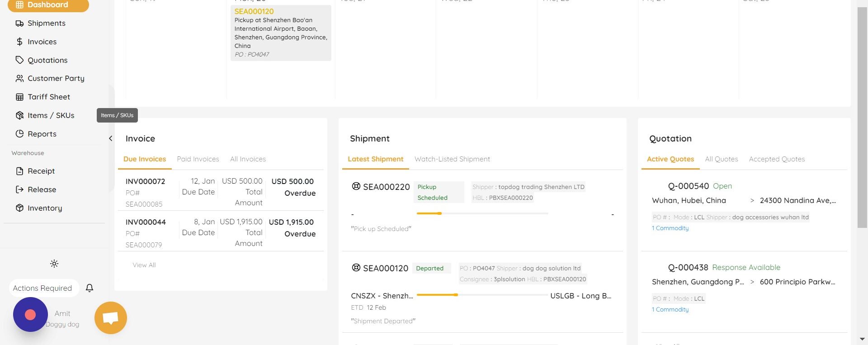Open invoice INV000044
This screenshot has height=345, width=868.
pos(146,222)
